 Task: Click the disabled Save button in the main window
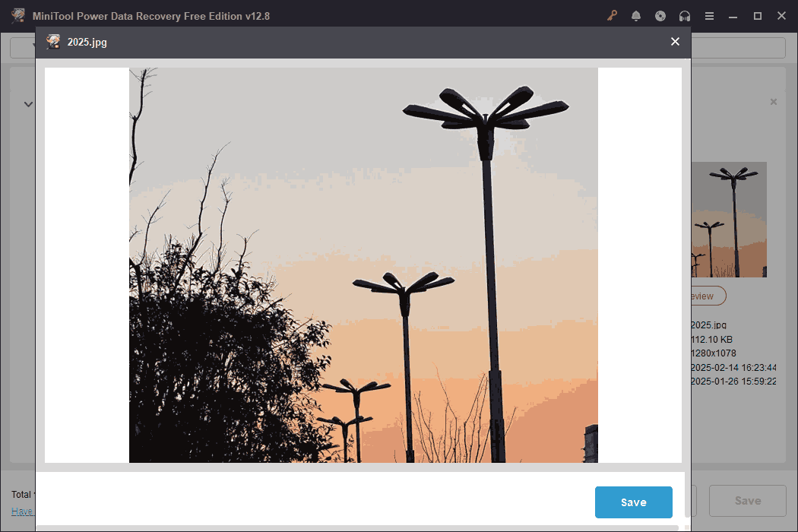[x=748, y=500]
